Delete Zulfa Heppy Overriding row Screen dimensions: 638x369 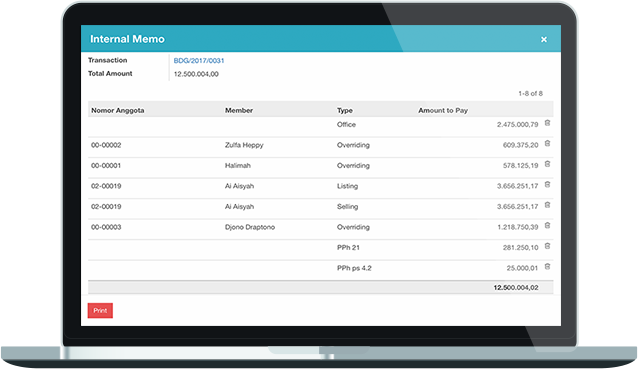tap(547, 144)
